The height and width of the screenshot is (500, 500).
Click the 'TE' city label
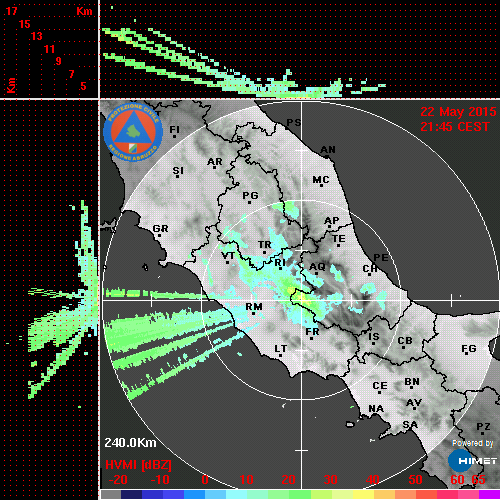(x=339, y=239)
